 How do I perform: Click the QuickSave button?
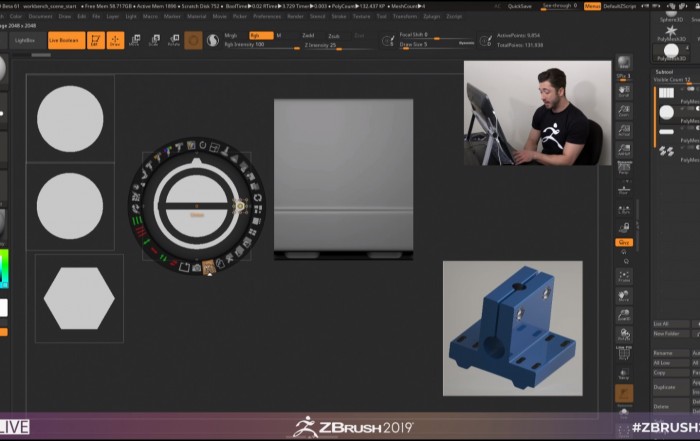[520, 6]
